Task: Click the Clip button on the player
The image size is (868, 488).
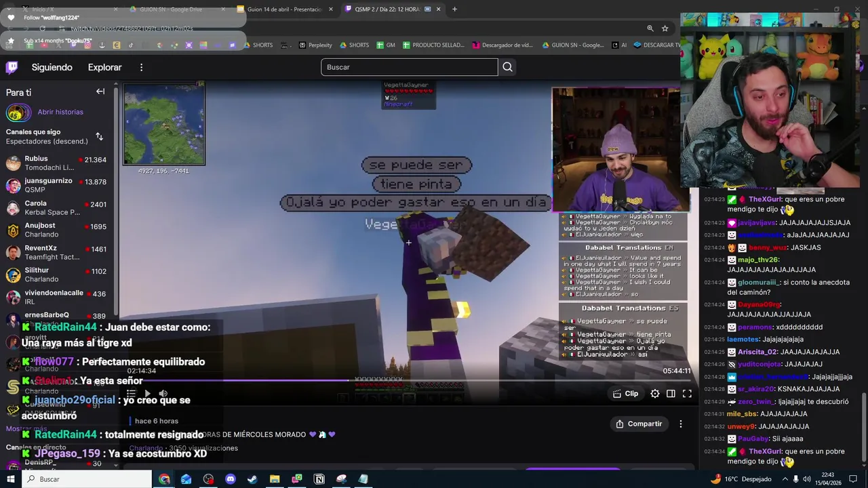Action: point(625,393)
